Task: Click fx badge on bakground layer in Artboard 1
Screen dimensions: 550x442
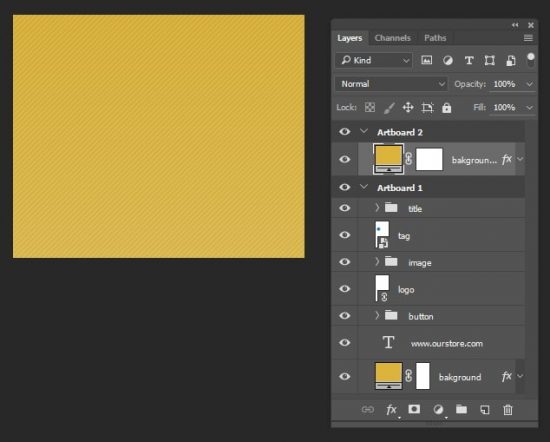Action: pyautogui.click(x=507, y=376)
